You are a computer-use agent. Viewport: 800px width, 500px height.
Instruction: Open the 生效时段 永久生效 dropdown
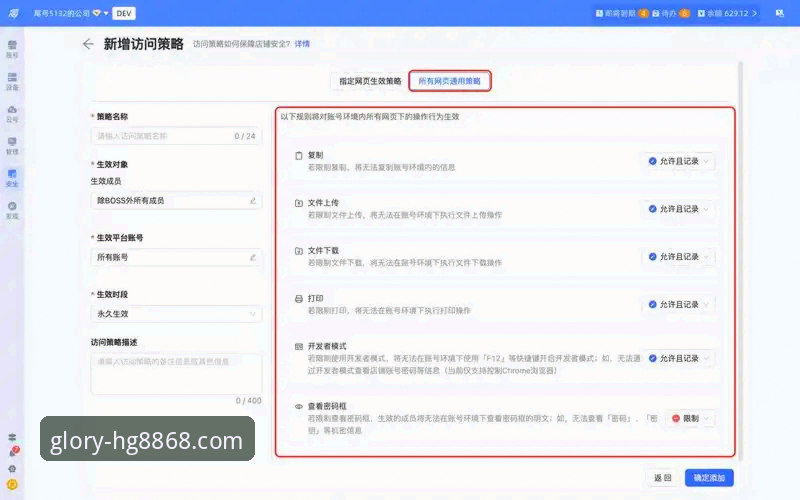coord(175,313)
